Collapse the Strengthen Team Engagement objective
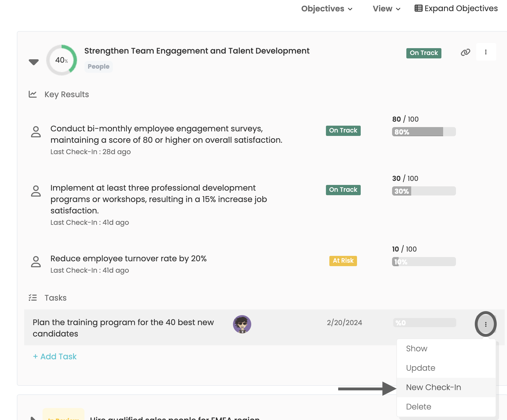 click(x=34, y=62)
